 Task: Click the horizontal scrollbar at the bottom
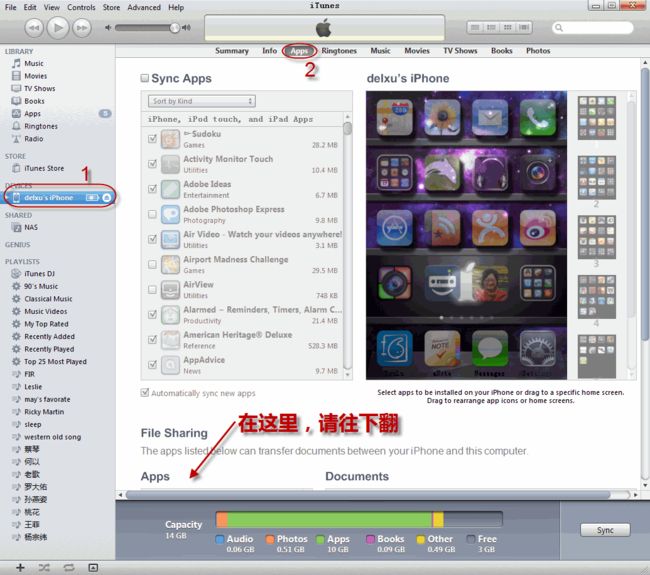click(368, 495)
